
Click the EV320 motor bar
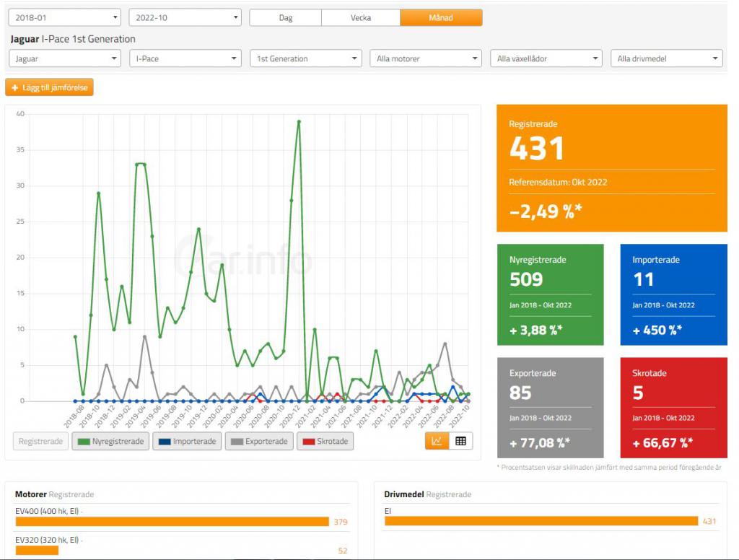tap(37, 550)
